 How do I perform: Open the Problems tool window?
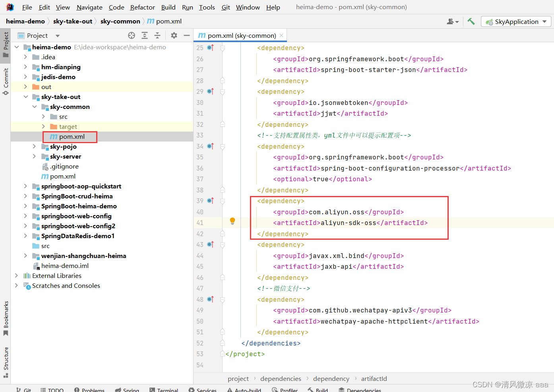point(89,390)
